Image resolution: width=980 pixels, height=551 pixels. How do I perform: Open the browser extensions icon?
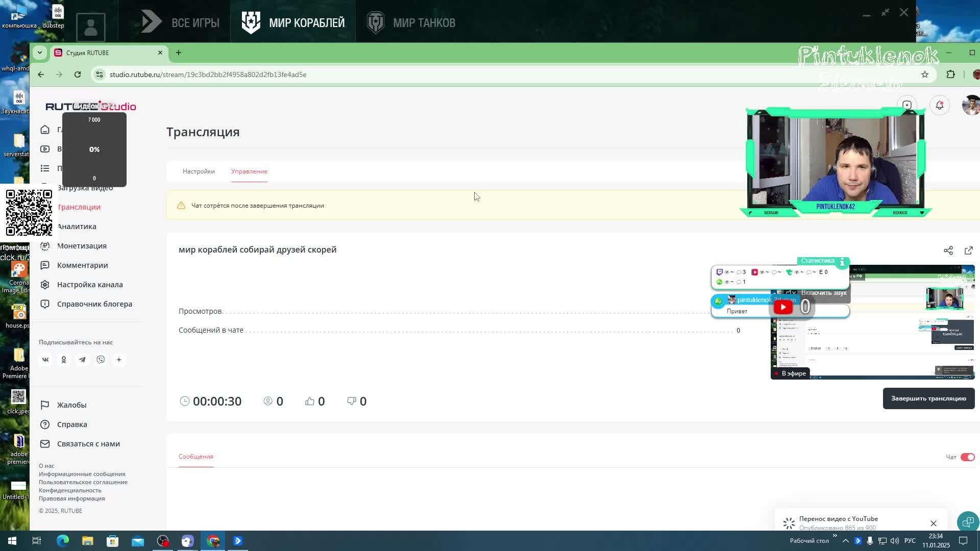(x=950, y=74)
